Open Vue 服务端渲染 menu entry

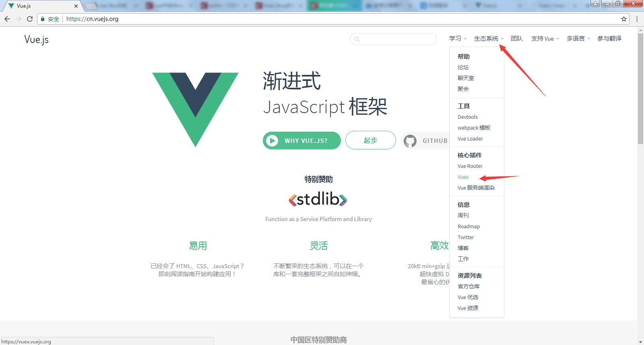click(x=476, y=188)
